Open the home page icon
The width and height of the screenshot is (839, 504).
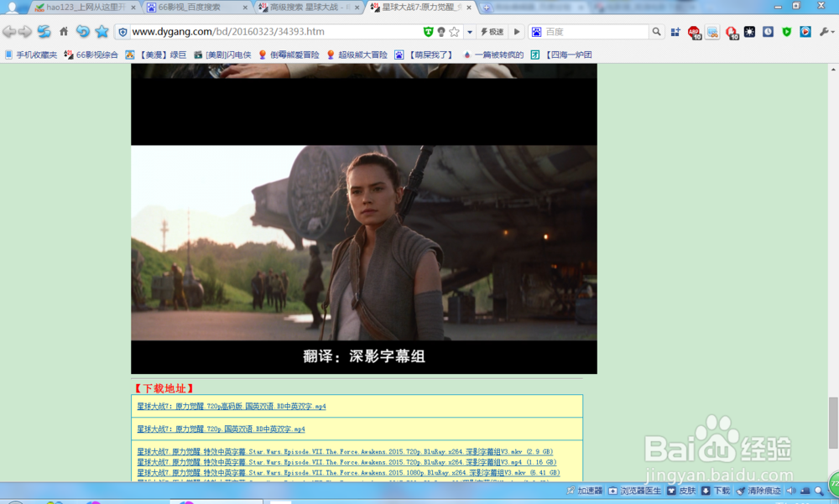[x=64, y=32]
